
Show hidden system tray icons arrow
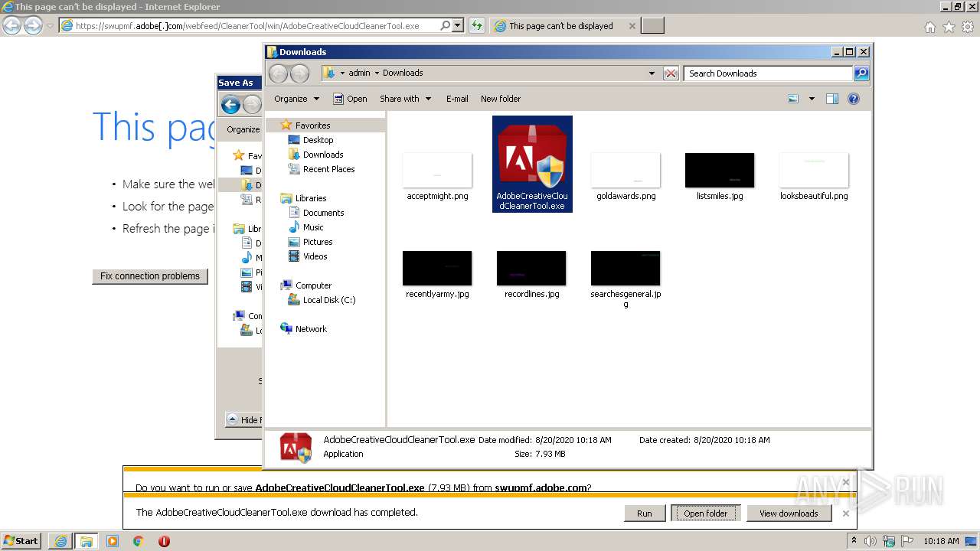pos(854,541)
